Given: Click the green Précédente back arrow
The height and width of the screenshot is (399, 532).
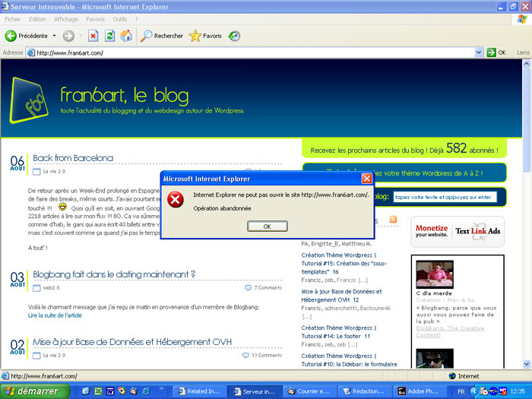Looking at the screenshot, I should click(11, 36).
